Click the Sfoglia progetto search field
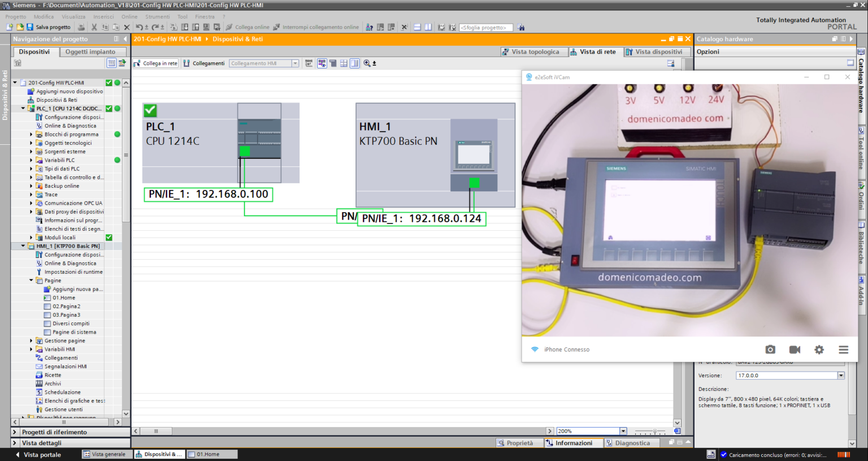This screenshot has width=868, height=461. [486, 27]
